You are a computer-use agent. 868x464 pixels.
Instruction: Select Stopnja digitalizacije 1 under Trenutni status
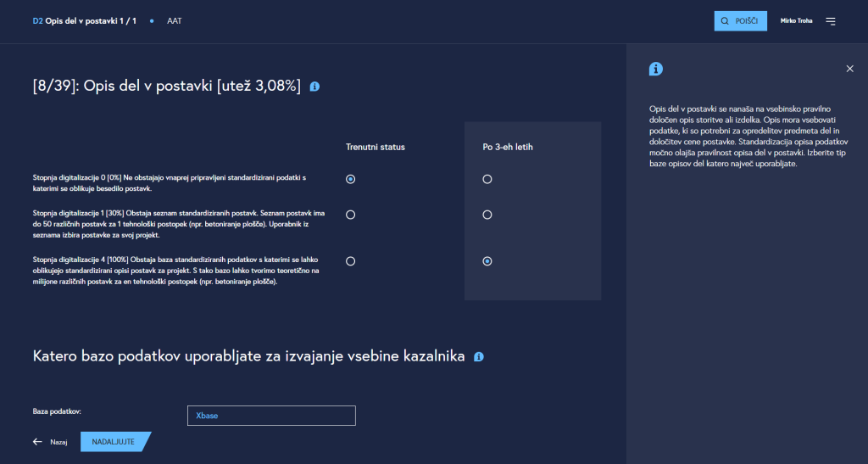tap(351, 215)
